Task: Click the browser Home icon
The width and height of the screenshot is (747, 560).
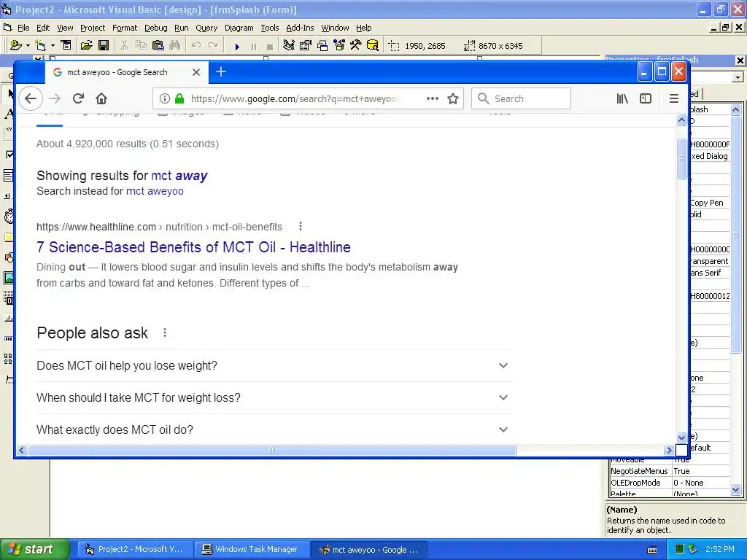Action: coord(101,98)
